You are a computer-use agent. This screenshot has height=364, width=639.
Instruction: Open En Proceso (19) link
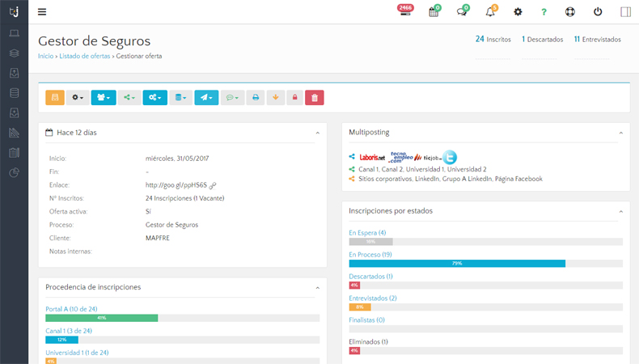point(370,255)
